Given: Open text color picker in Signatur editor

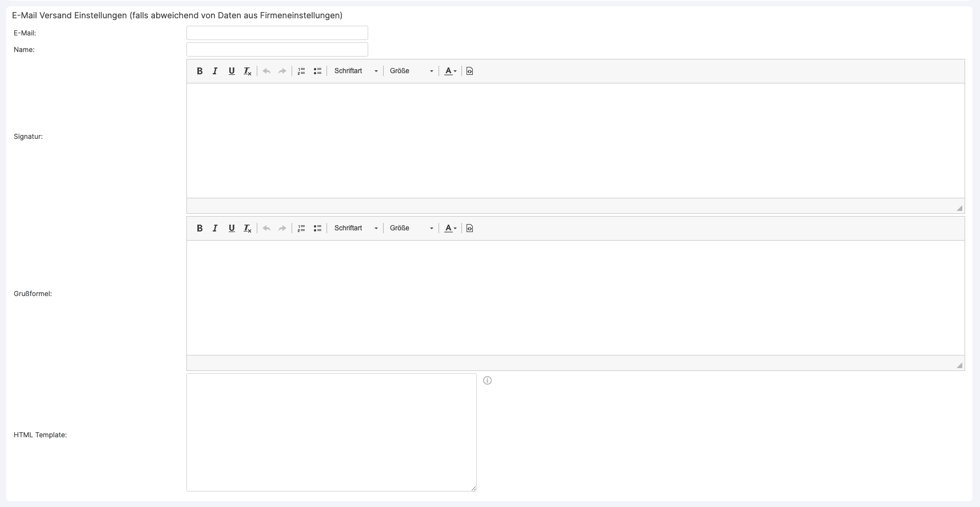Looking at the screenshot, I should pos(451,71).
